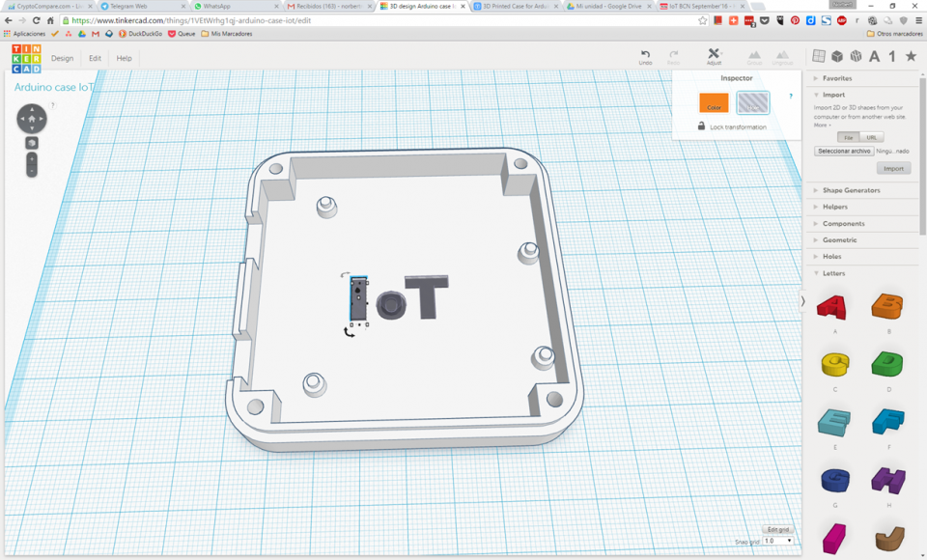
Task: Click the Inspector help question mark
Action: click(791, 96)
